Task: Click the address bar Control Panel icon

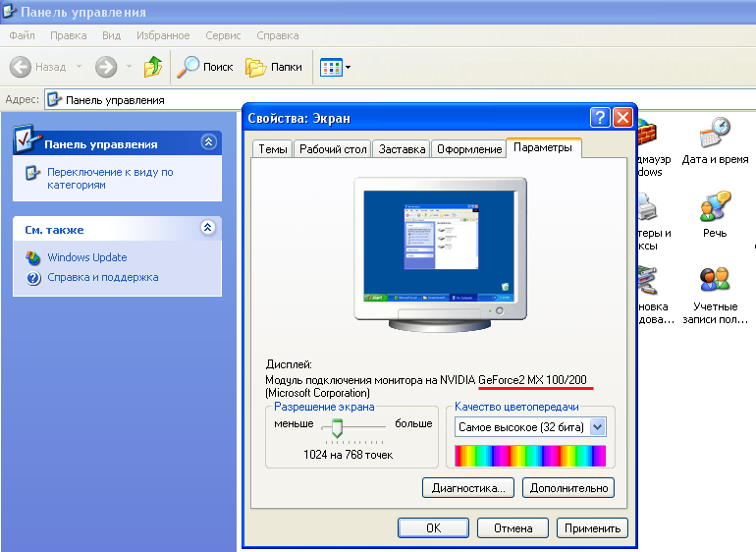Action: [x=54, y=99]
